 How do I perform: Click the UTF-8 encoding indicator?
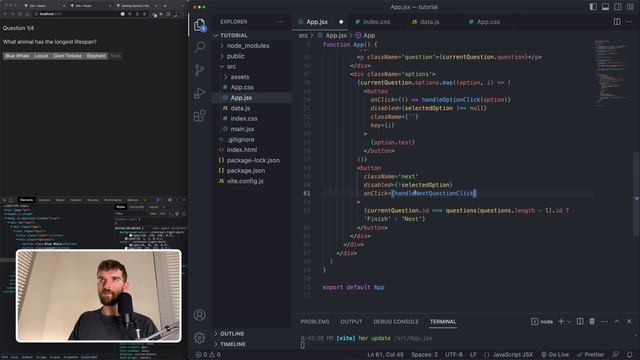pos(453,355)
